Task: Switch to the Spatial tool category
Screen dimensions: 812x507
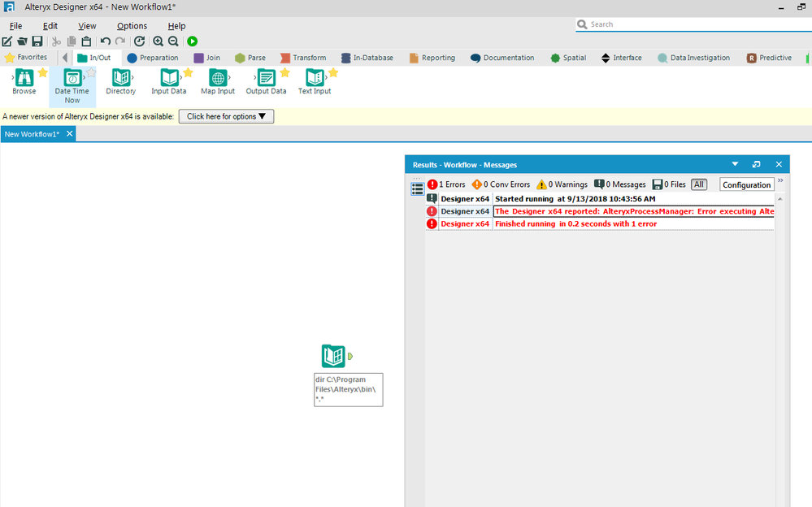Action: 569,58
